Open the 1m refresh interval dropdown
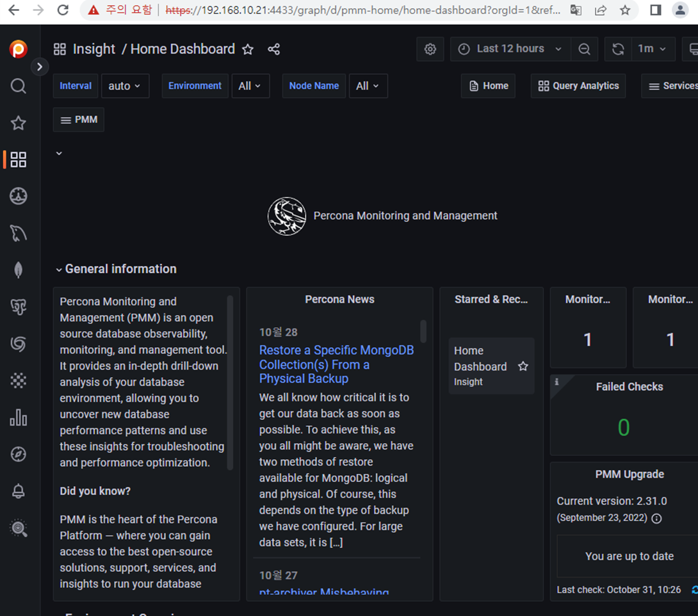This screenshot has width=698, height=616. point(653,49)
